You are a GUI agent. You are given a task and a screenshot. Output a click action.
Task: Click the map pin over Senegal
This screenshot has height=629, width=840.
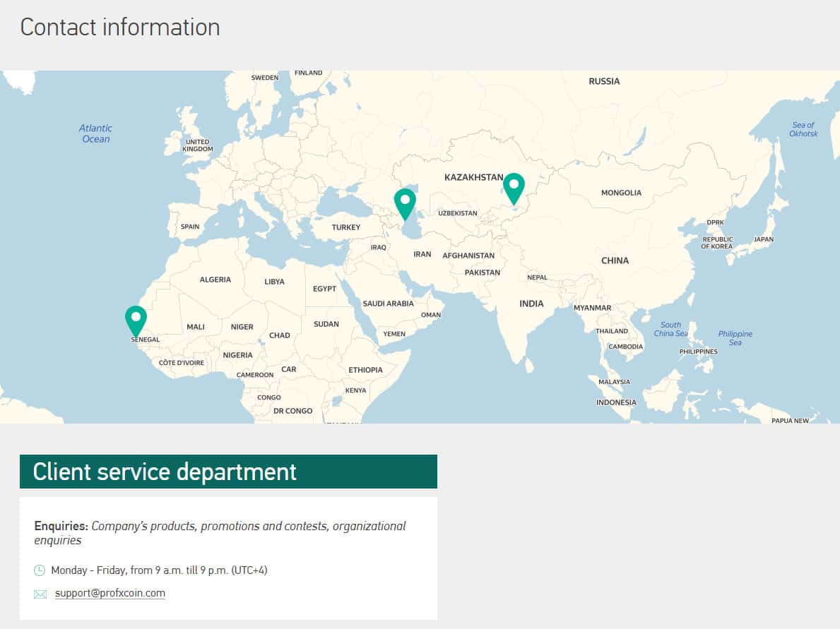pyautogui.click(x=136, y=319)
